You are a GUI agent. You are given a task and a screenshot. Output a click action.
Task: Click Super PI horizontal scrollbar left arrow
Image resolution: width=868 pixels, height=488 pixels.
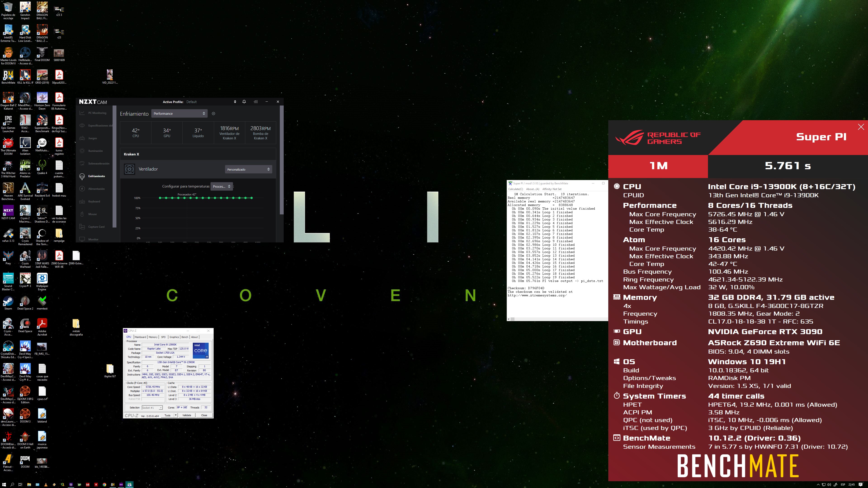click(509, 319)
